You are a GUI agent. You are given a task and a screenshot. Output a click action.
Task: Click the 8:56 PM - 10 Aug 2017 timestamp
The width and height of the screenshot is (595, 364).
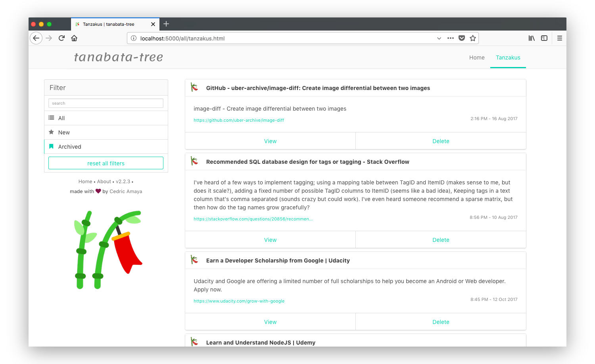point(493,217)
